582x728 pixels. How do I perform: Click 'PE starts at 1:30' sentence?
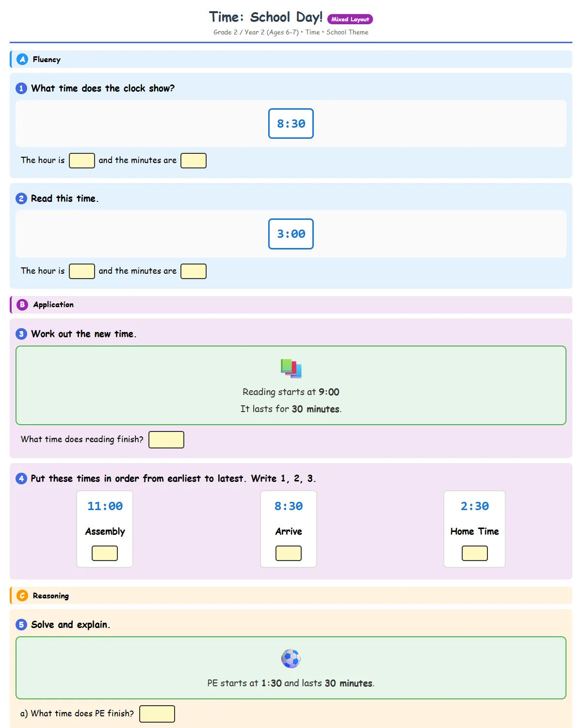click(291, 683)
